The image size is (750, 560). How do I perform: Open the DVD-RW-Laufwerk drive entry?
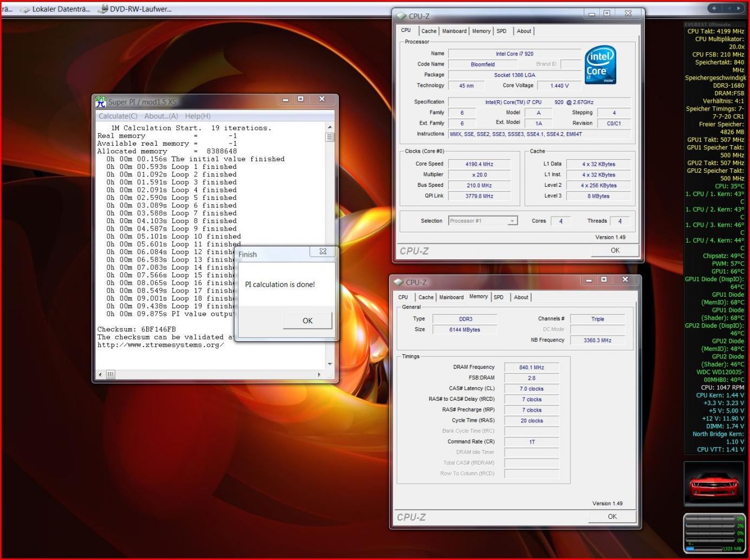coord(135,9)
